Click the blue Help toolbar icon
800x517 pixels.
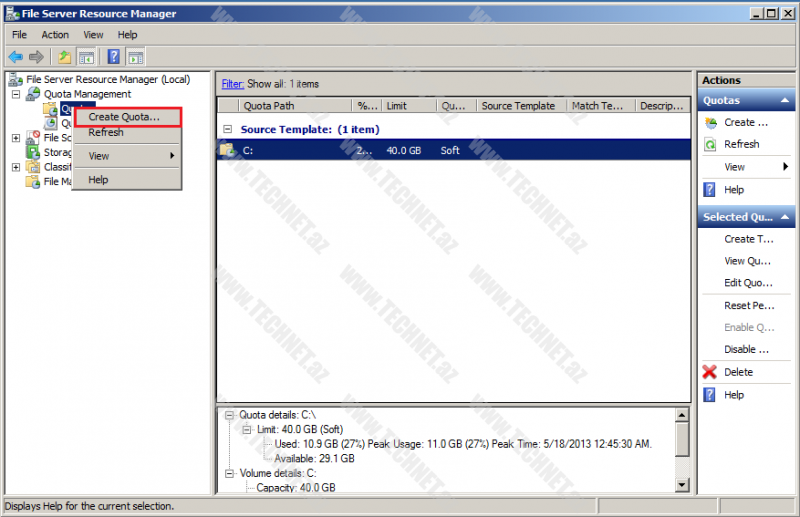click(x=114, y=57)
